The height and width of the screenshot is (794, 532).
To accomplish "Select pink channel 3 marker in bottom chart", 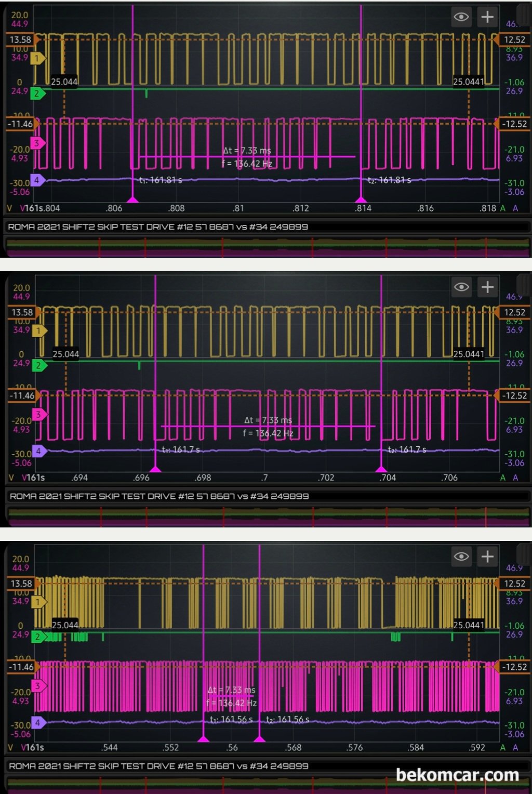I will coord(39,686).
